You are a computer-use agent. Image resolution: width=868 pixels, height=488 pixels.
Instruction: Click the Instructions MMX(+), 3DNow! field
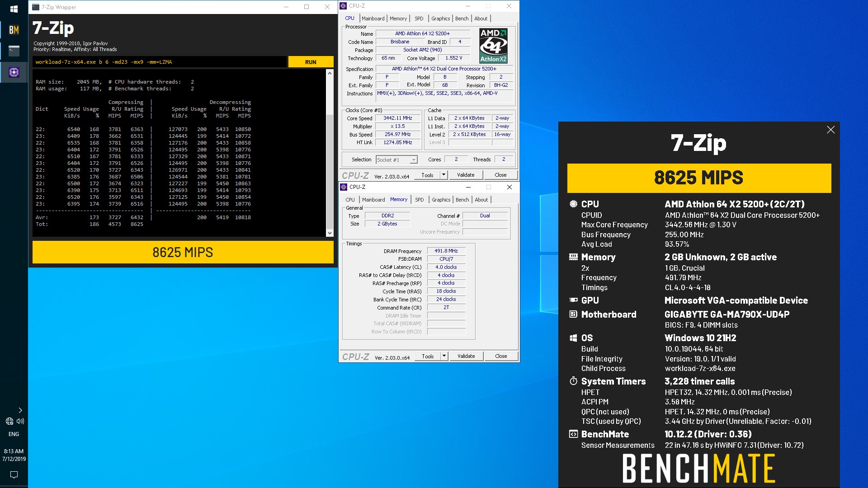click(444, 95)
